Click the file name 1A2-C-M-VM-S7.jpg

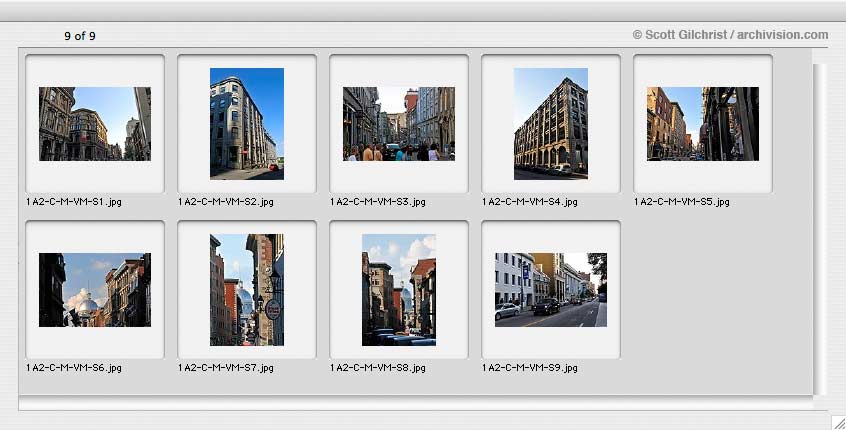tap(226, 368)
